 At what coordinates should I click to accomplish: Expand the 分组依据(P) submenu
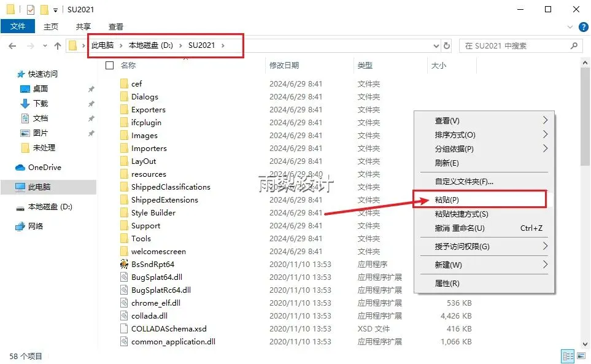click(545, 149)
